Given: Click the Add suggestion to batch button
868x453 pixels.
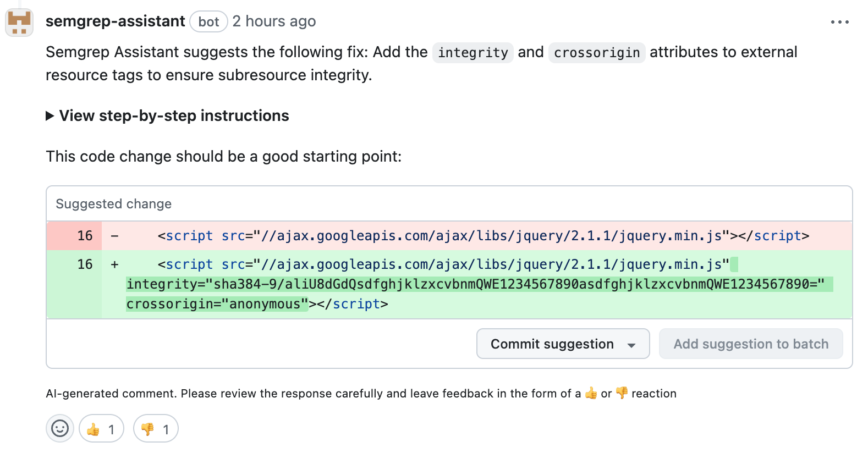Looking at the screenshot, I should click(751, 344).
